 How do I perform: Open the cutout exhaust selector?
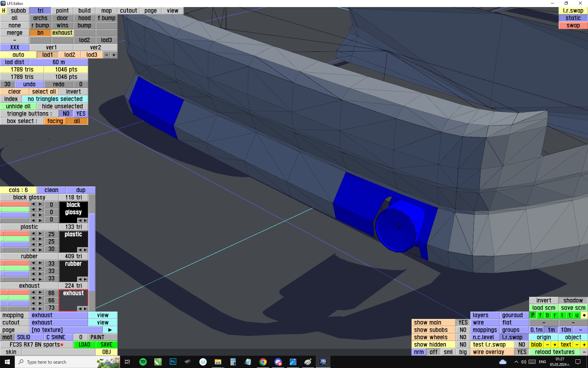pyautogui.click(x=58, y=323)
